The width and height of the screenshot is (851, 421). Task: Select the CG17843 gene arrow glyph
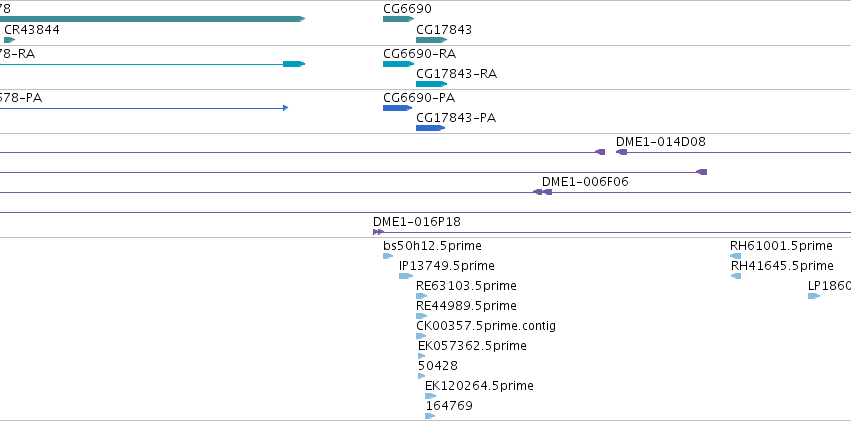431,40
